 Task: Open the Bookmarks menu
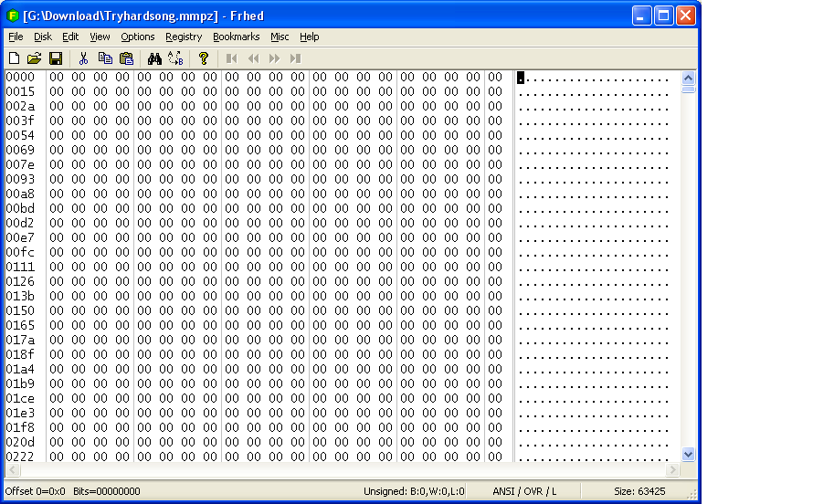pyautogui.click(x=236, y=37)
